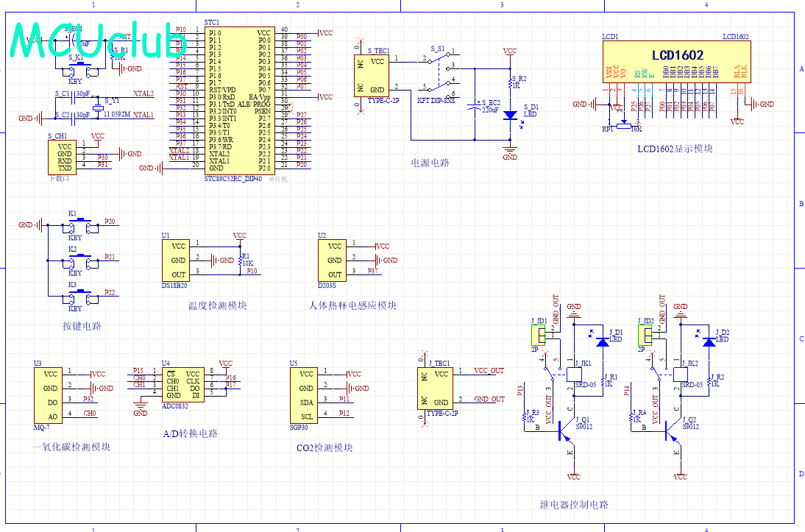
Task: Click the R1 10K pull-up resistor
Action: pos(240,261)
